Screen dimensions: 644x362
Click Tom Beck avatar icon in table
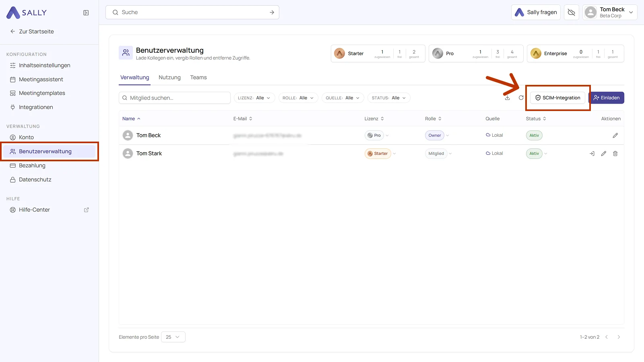tap(128, 136)
